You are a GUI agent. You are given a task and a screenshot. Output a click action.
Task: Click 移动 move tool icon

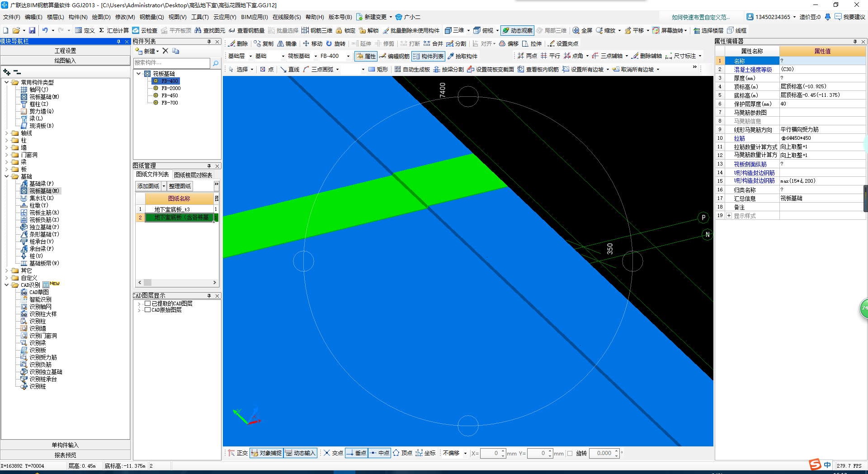tap(306, 43)
